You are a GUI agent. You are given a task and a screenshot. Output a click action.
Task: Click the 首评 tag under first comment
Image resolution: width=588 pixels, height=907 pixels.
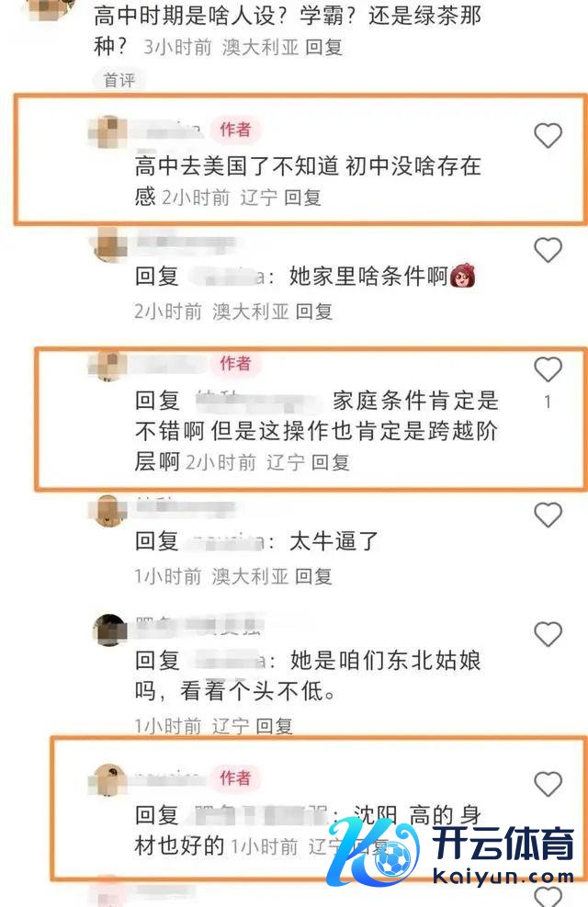[x=119, y=80]
